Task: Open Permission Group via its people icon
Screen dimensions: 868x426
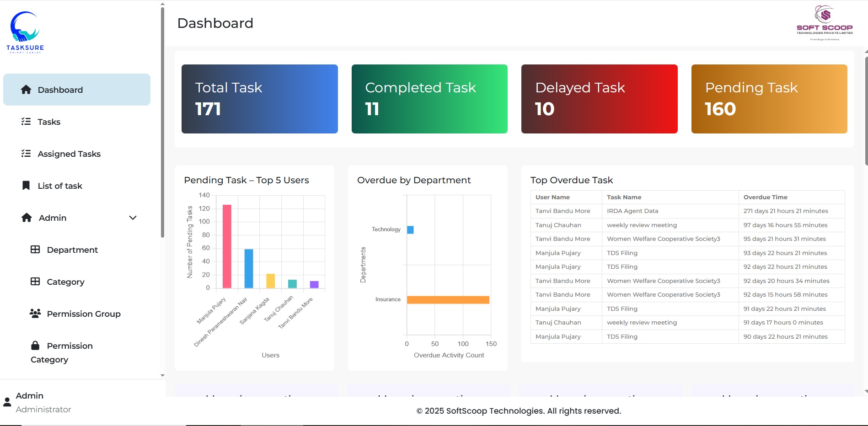Action: pyautogui.click(x=35, y=314)
